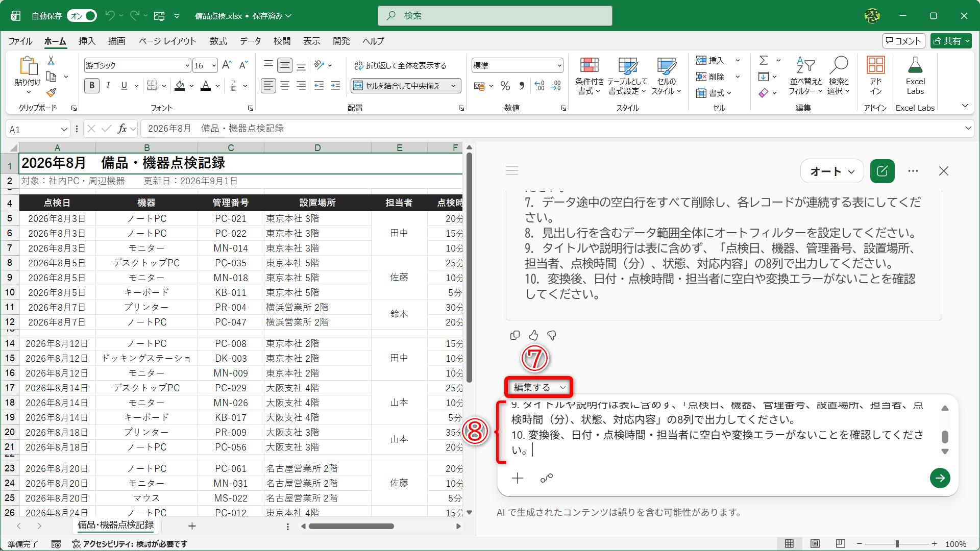Screen dimensions: 980x551
Task: Open 条件付き書式 conditional formatting
Action: (x=589, y=76)
